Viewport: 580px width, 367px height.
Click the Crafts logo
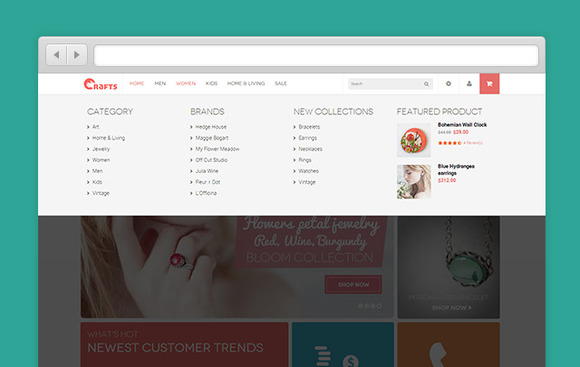click(100, 84)
